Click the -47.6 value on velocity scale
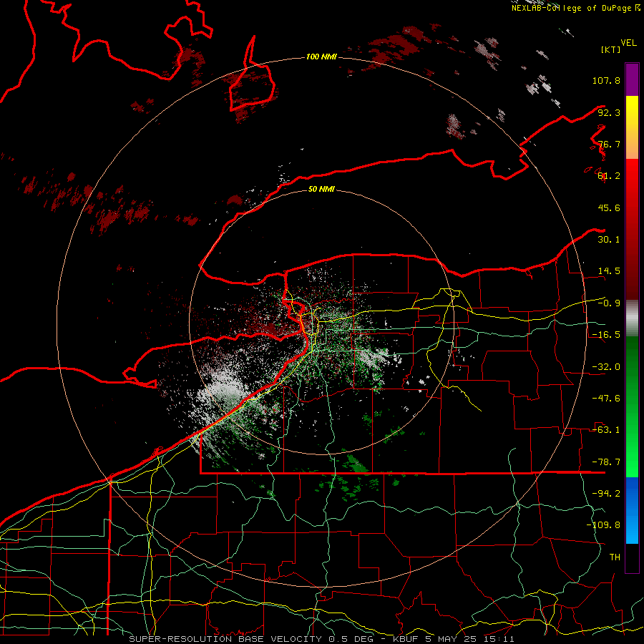The image size is (644, 644). (606, 399)
